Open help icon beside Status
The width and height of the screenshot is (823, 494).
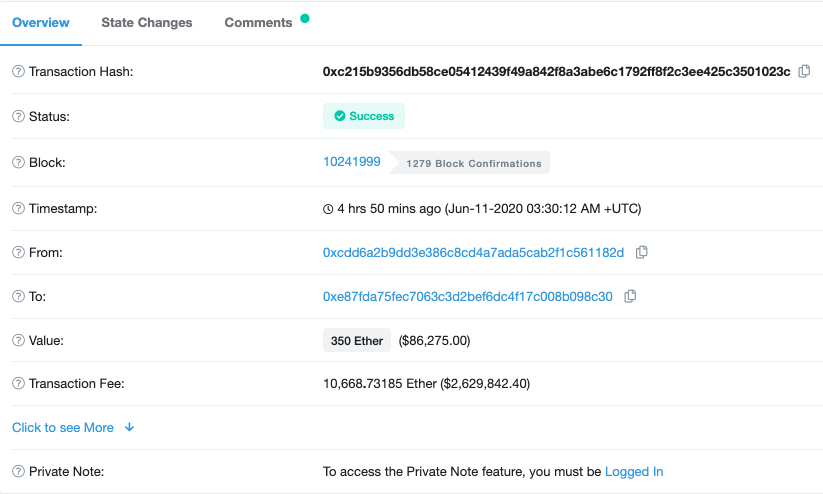pyautogui.click(x=18, y=116)
